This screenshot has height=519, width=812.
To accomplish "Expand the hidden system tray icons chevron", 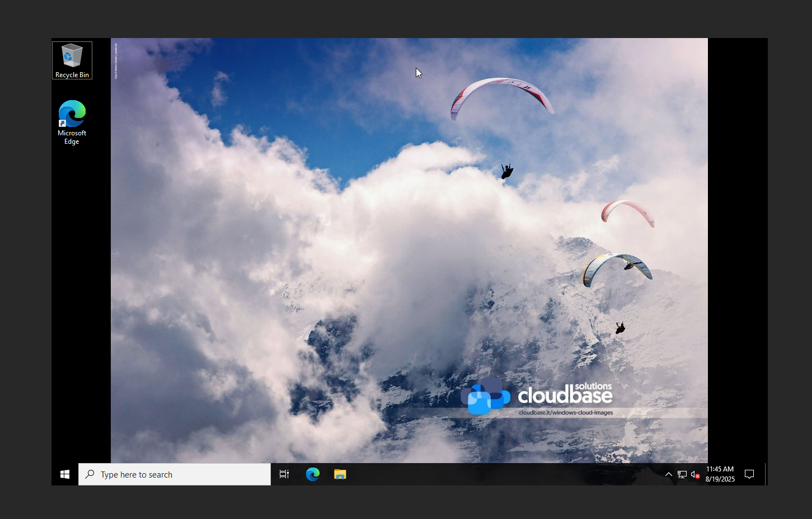I will coord(668,474).
